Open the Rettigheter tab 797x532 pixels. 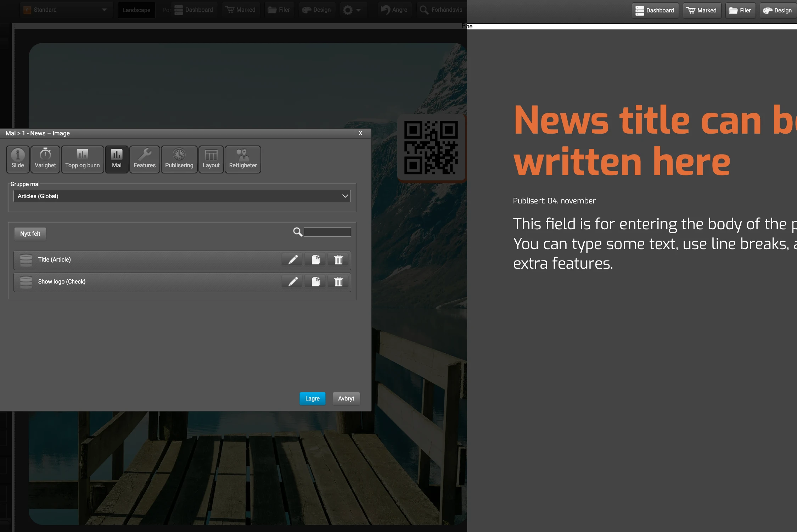click(x=243, y=159)
